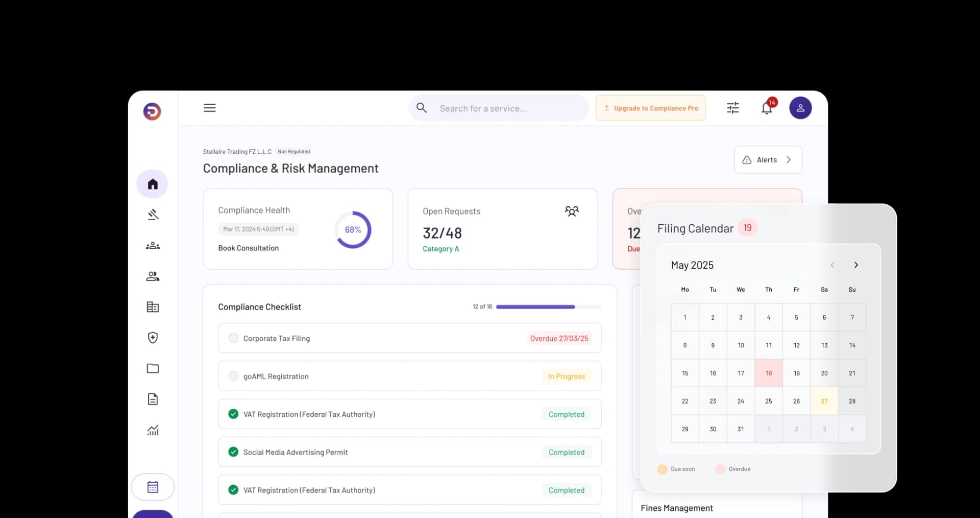This screenshot has height=518, width=980.
Task: Click the 68% compliance health ring
Action: coord(353,230)
